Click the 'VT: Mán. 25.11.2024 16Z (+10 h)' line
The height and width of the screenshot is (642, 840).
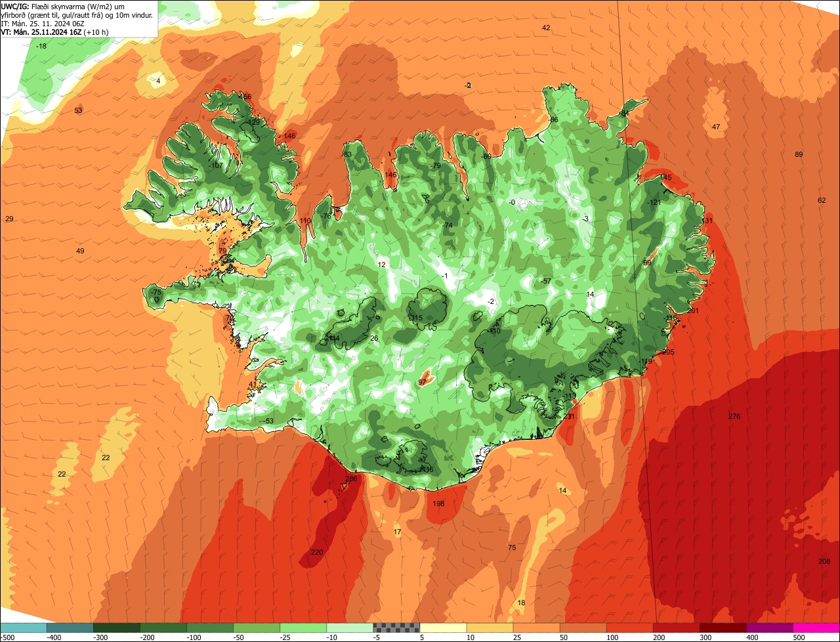[x=54, y=32]
